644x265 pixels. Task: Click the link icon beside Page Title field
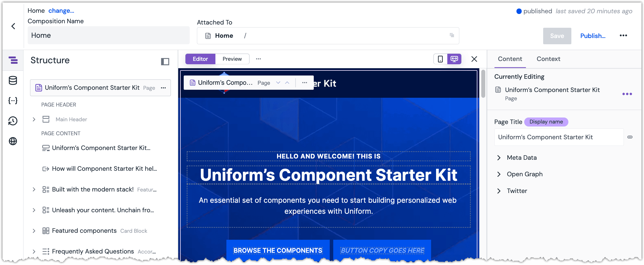coord(630,137)
